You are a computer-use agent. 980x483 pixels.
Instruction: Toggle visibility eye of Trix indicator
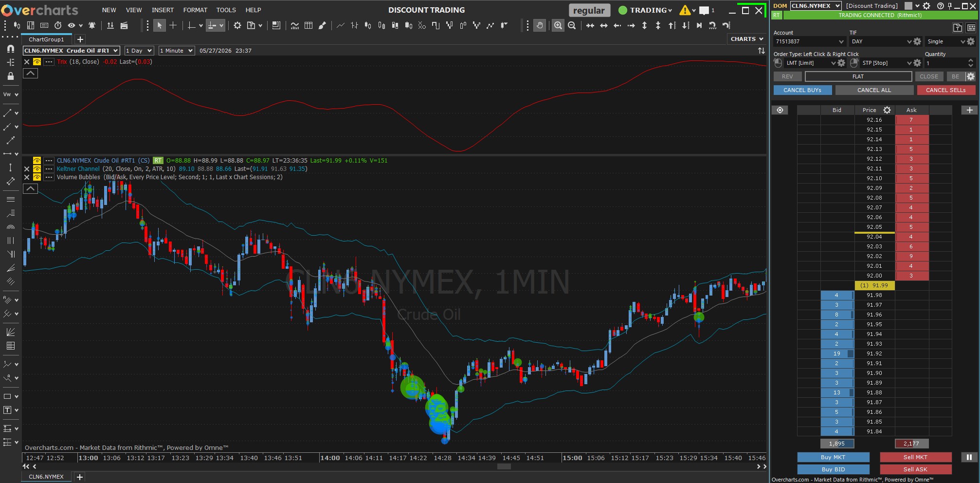[36, 62]
